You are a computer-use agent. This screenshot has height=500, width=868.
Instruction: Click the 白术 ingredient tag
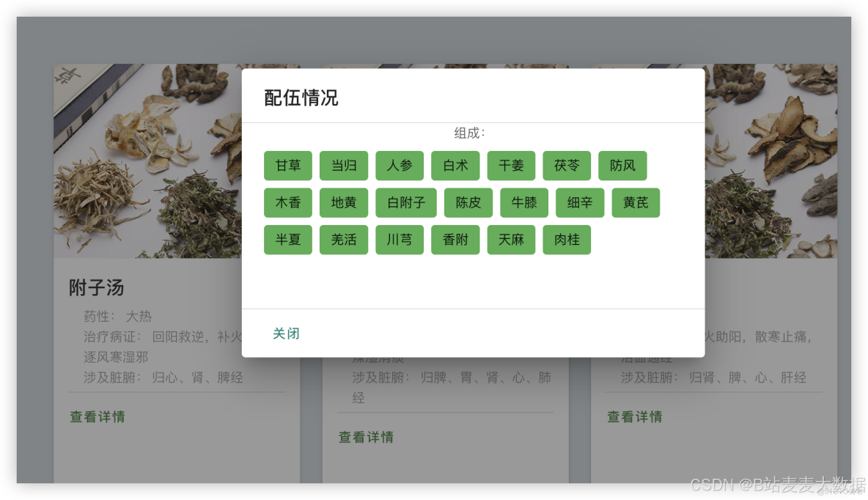pos(455,166)
